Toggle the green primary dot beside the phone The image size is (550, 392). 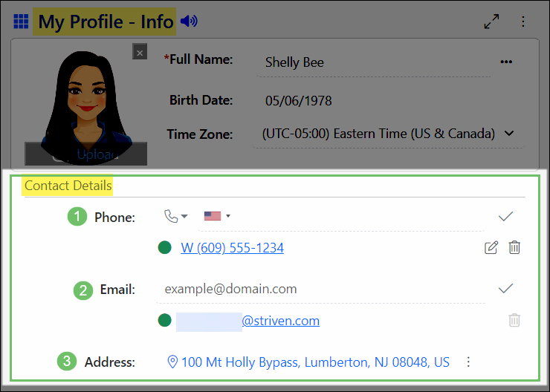click(164, 248)
